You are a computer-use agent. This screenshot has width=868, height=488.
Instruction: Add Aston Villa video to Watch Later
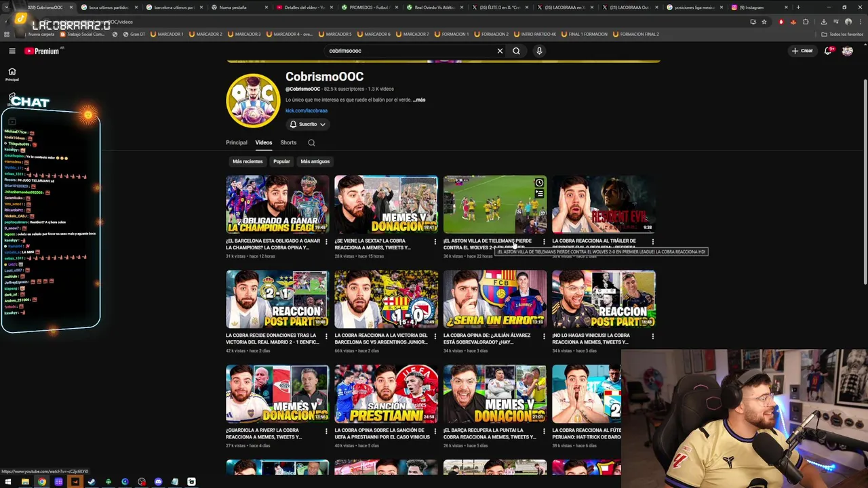point(539,183)
